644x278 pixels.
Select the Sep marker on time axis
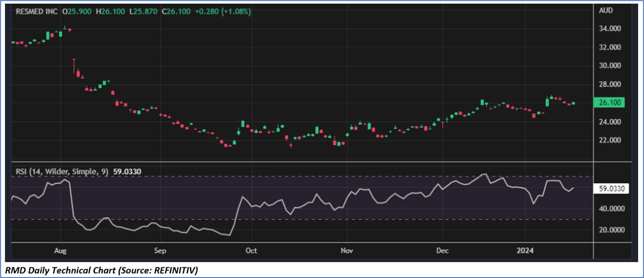click(160, 250)
